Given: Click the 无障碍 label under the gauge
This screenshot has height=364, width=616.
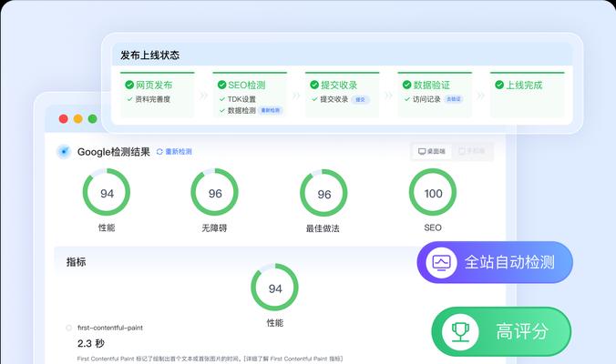Looking at the screenshot, I should tap(214, 227).
